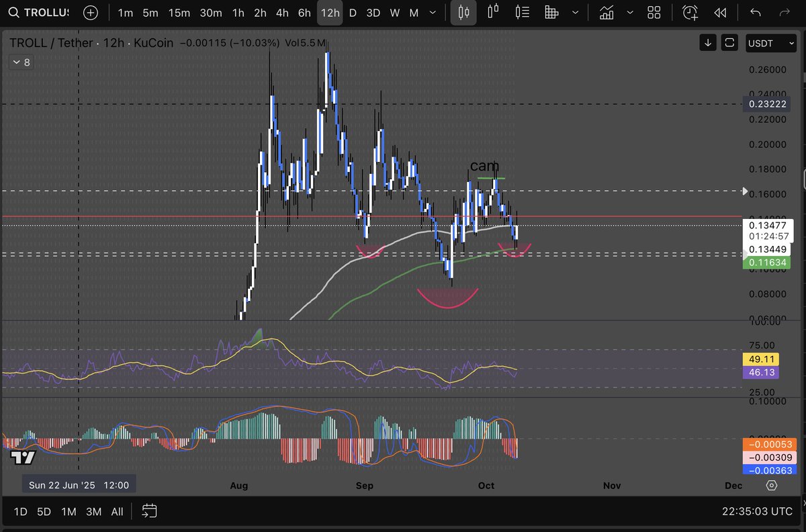Viewport: 806px width, 532px height.
Task: Expand more chart types dropdown arrow
Action: click(x=575, y=13)
